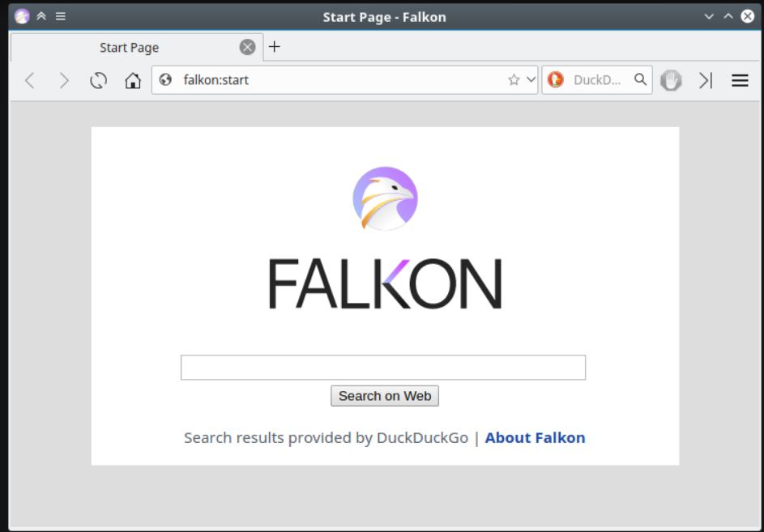Focus the DuckDuckGo toolbar search field

[599, 80]
